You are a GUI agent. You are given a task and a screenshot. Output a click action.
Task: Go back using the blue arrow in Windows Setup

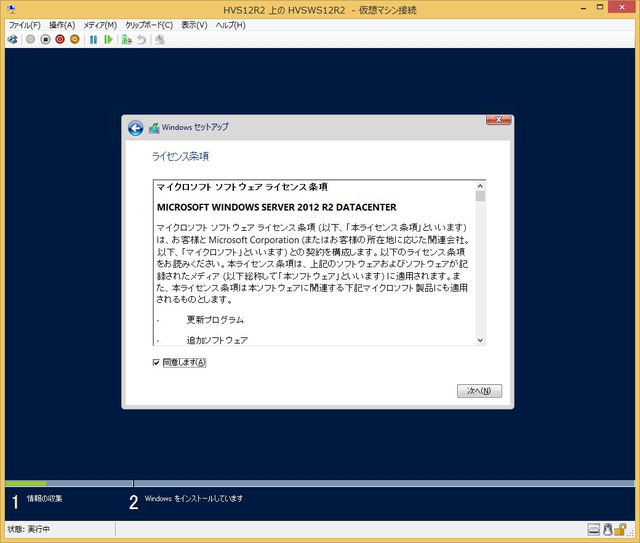coord(136,128)
